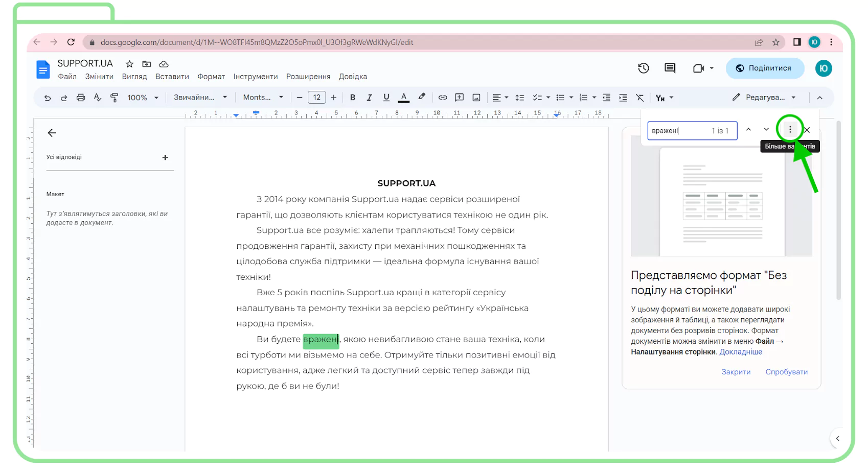The height and width of the screenshot is (474, 868).
Task: Open the Розширення menu
Action: pos(308,77)
